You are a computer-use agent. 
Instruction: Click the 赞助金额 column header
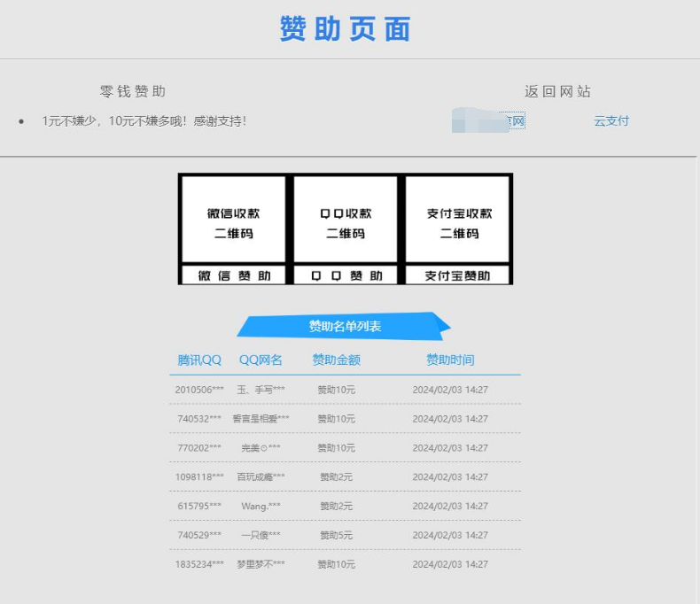(x=336, y=360)
